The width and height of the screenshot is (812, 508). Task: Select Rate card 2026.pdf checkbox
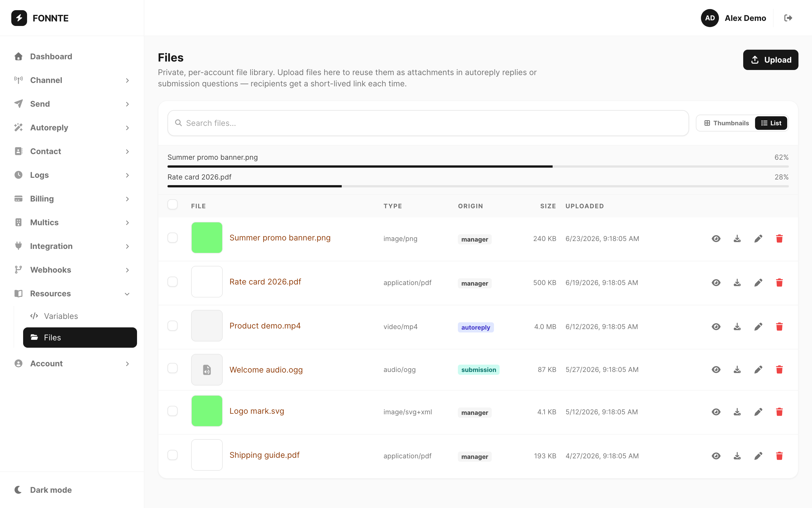pyautogui.click(x=173, y=282)
